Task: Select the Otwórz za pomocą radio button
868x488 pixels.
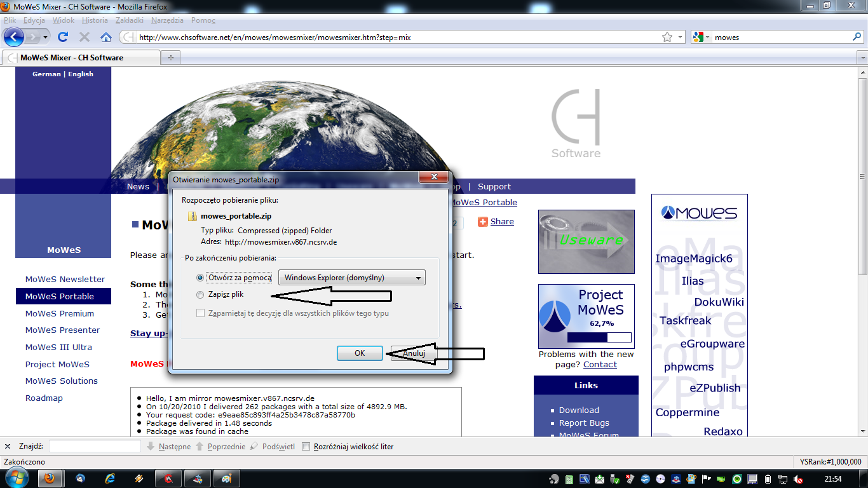Action: pos(200,278)
